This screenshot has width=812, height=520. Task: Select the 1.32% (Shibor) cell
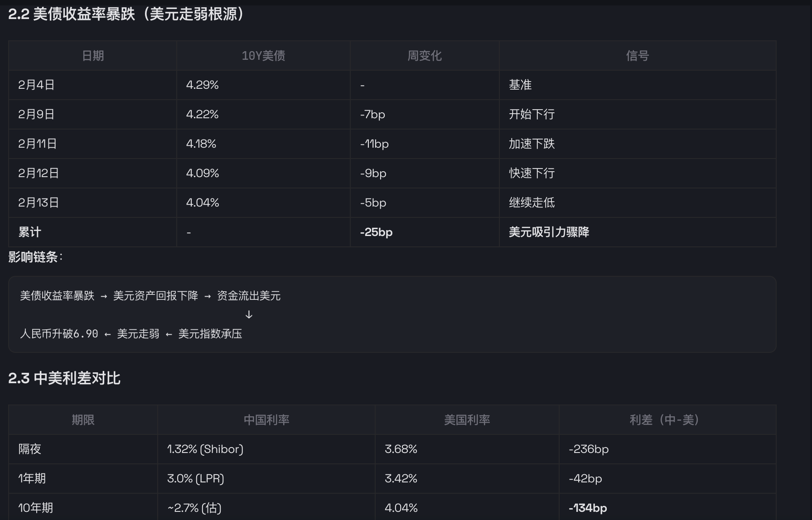click(205, 449)
